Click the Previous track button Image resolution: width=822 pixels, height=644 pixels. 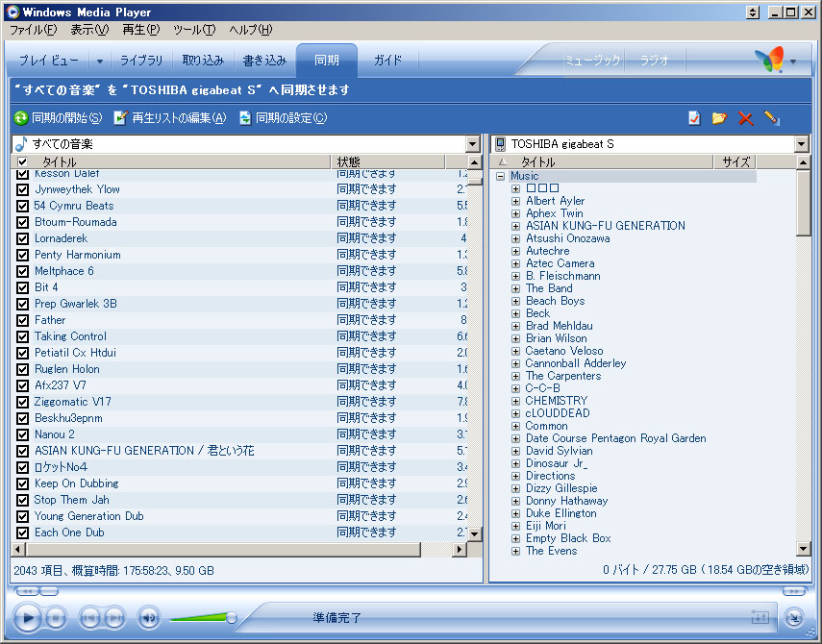(x=89, y=618)
